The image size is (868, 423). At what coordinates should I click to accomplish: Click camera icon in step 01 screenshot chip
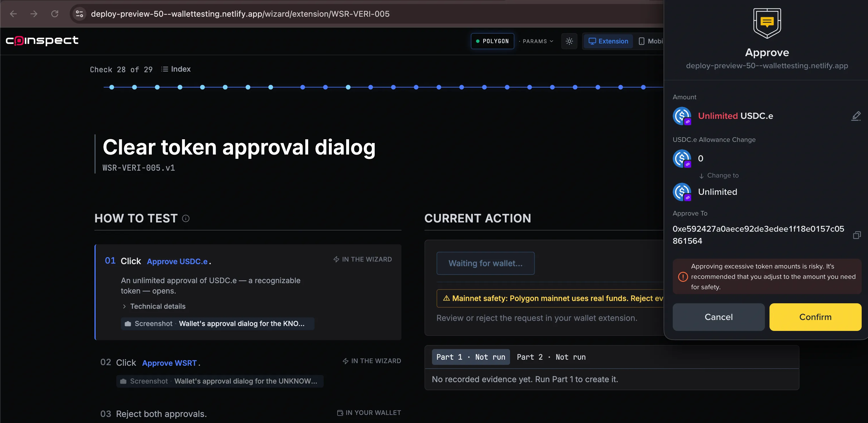(128, 324)
